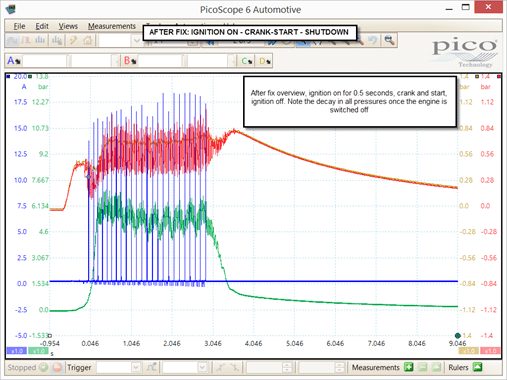
Task: Click the undo zoom arrow icon
Action: (x=372, y=40)
